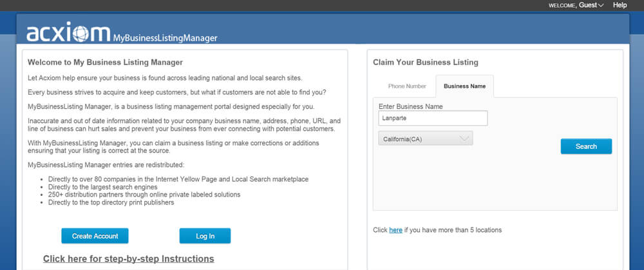The image size is (644, 270).
Task: Click the Enter Business Name input field
Action: [433, 119]
